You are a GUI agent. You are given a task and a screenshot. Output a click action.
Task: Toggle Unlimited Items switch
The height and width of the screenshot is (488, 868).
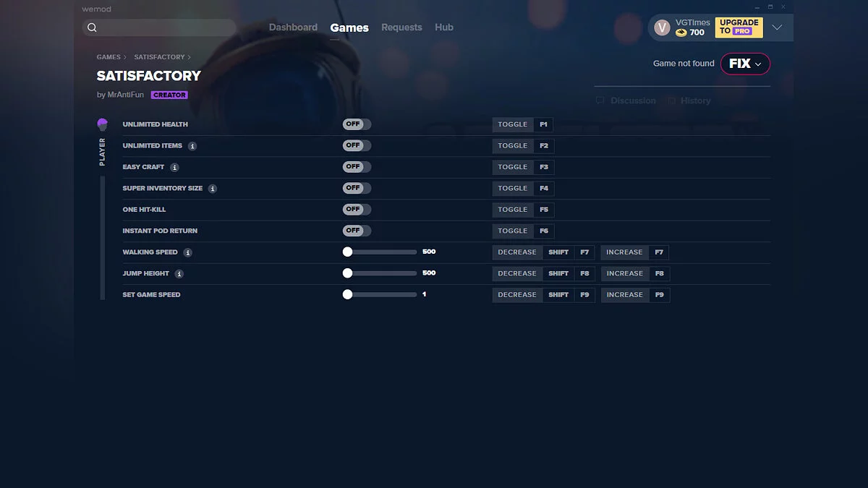click(x=357, y=145)
